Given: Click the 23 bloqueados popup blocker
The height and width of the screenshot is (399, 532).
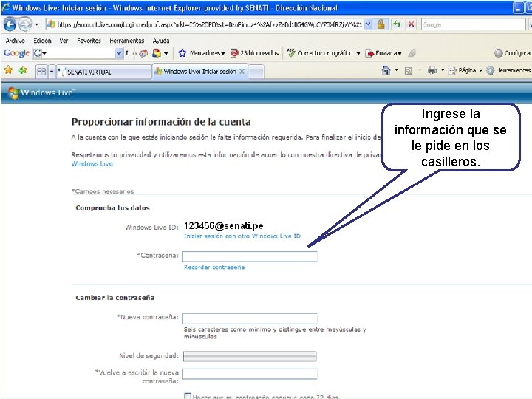Looking at the screenshot, I should click(254, 53).
